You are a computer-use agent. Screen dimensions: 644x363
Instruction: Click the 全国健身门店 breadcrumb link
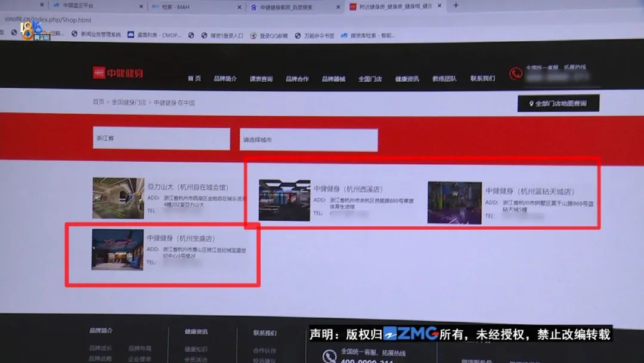129,102
